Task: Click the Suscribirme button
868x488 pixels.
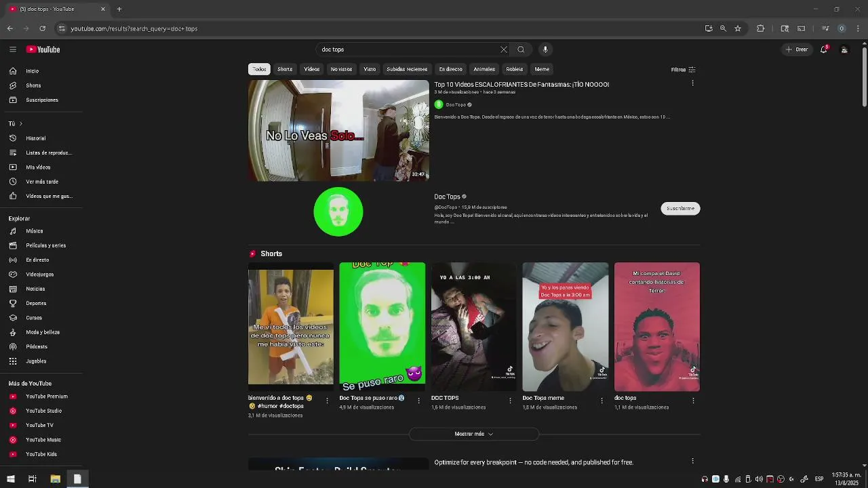Action: tap(680, 209)
